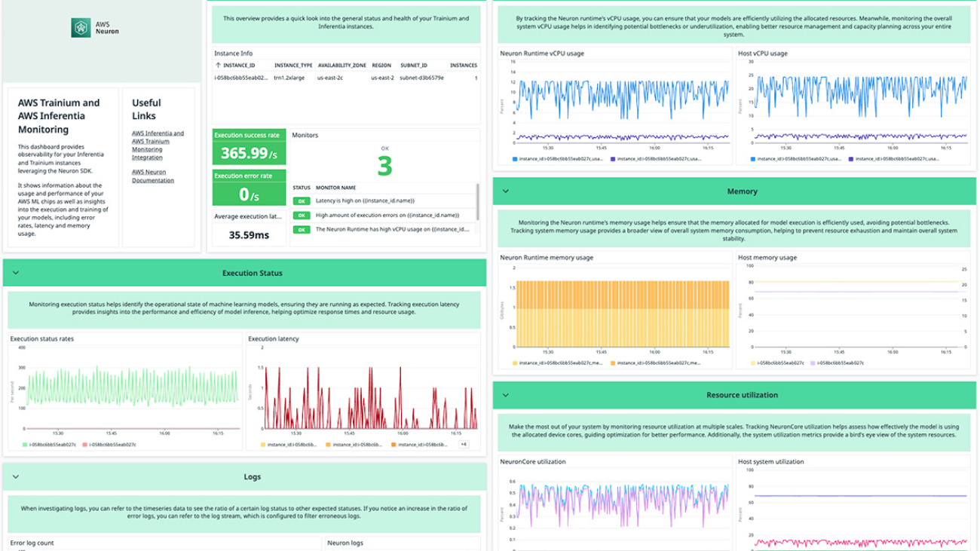Click the Host system utilization chart
The image size is (980, 551).
[860, 511]
